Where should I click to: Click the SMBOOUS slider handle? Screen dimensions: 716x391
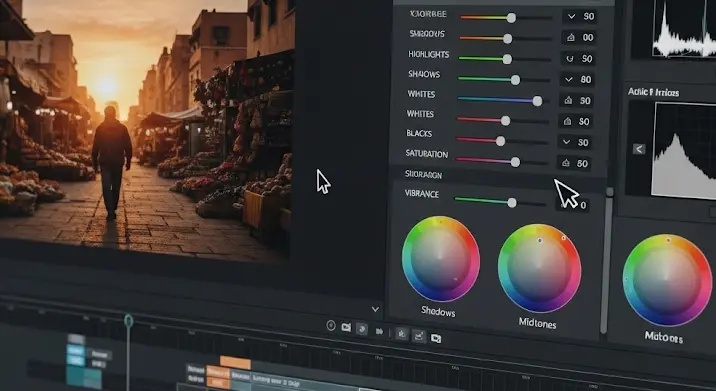(508, 39)
